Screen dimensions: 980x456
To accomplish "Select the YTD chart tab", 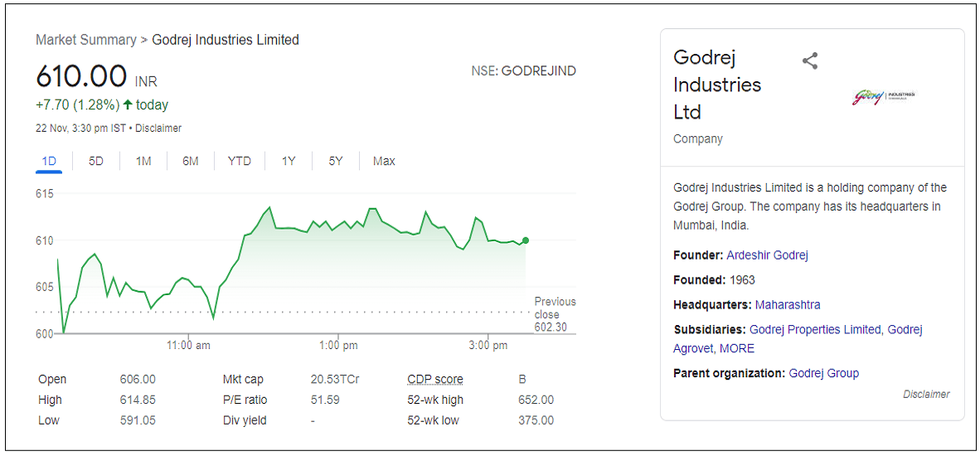I will (240, 161).
